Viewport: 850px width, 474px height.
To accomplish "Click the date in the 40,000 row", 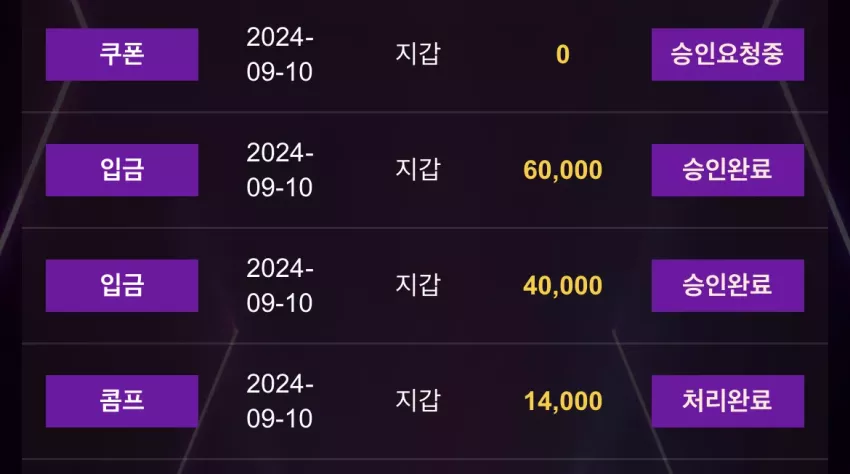I will pos(280,285).
